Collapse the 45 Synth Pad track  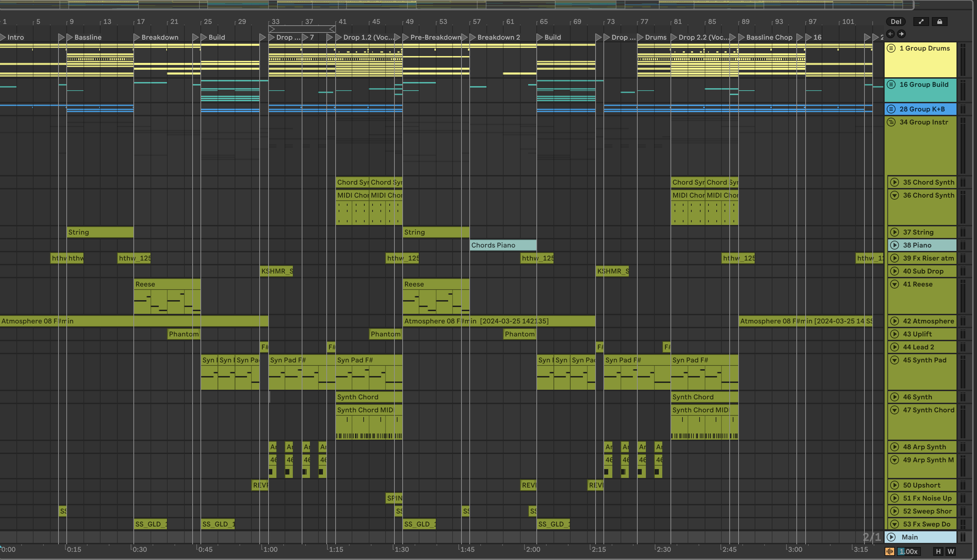(x=895, y=360)
